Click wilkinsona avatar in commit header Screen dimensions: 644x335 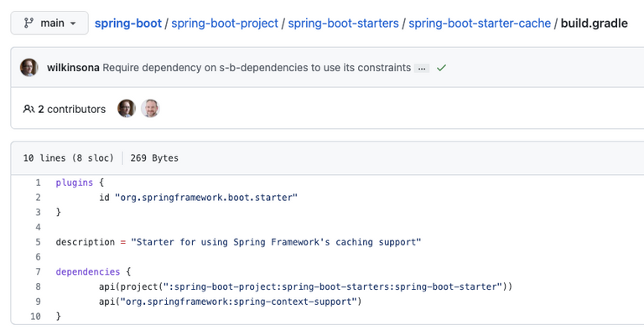tap(29, 68)
